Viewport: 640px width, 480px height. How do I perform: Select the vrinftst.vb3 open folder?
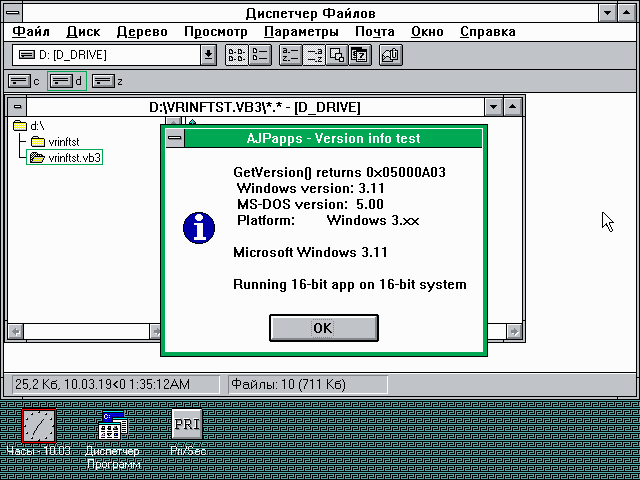pos(64,158)
